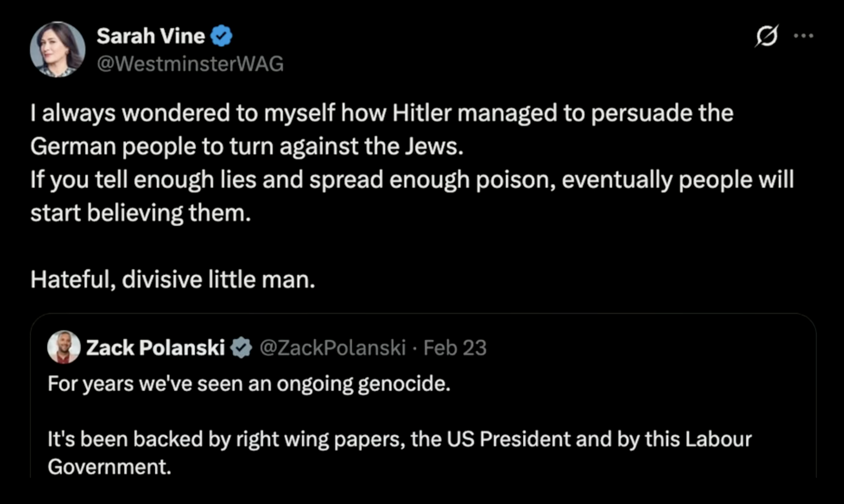This screenshot has height=504, width=844.
Task: Open the three-dot more options menu
Action: tap(803, 36)
